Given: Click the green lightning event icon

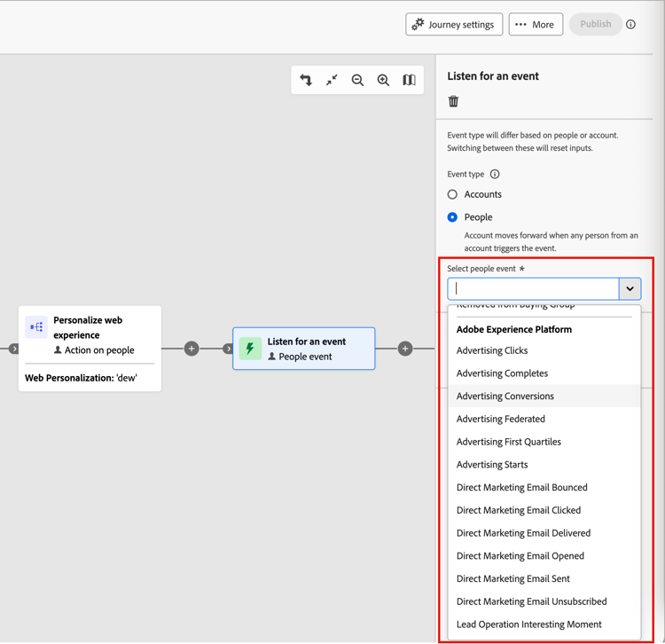Looking at the screenshot, I should point(250,349).
